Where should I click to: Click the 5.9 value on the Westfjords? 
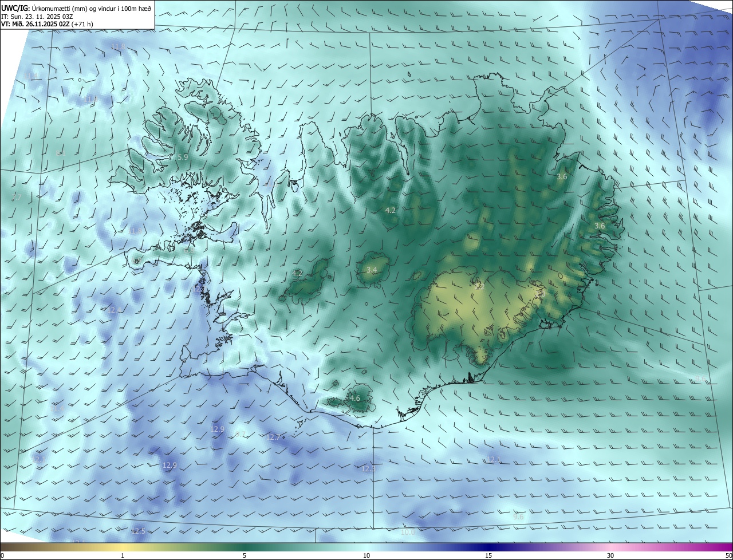tap(183, 157)
